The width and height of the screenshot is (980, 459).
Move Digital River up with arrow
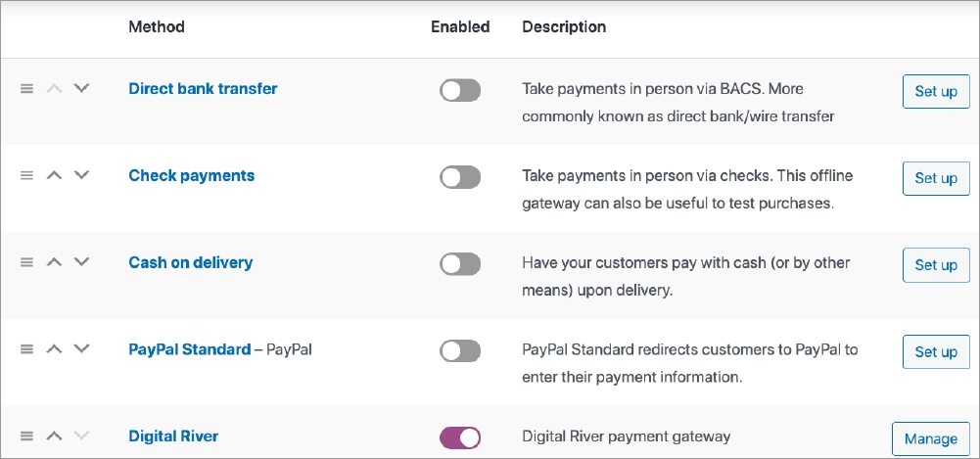click(55, 436)
